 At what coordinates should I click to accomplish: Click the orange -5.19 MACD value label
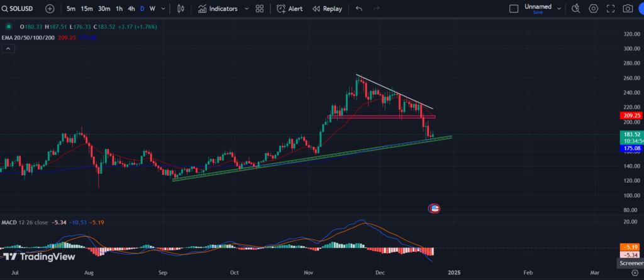coord(630,247)
